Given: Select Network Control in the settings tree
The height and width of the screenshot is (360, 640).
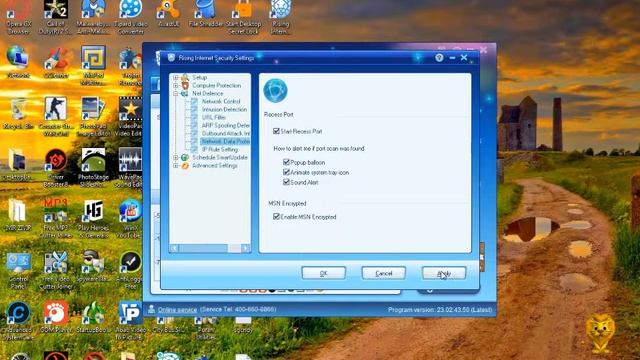Looking at the screenshot, I should click(x=221, y=101).
